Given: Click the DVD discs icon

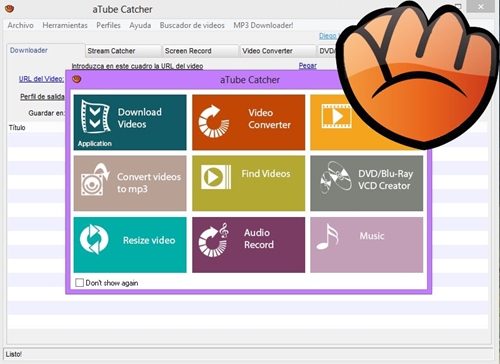Looking at the screenshot, I should coord(336,178).
